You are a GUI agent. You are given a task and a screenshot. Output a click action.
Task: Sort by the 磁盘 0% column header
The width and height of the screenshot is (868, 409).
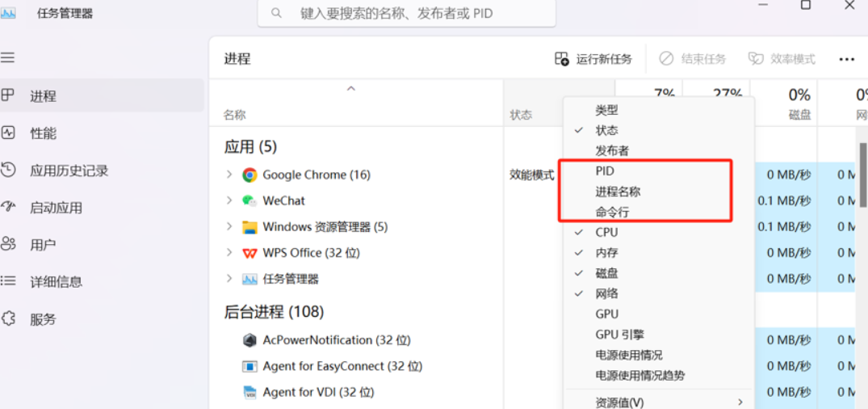(x=784, y=103)
